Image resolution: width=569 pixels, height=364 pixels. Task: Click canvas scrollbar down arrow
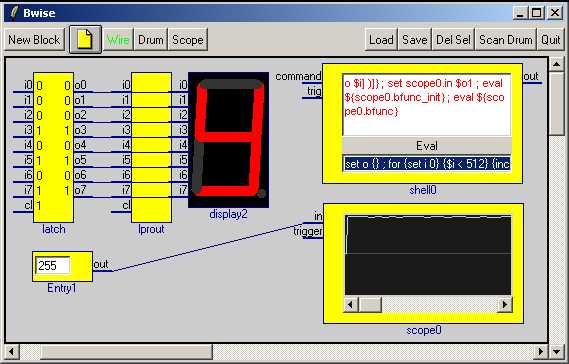coord(556,351)
